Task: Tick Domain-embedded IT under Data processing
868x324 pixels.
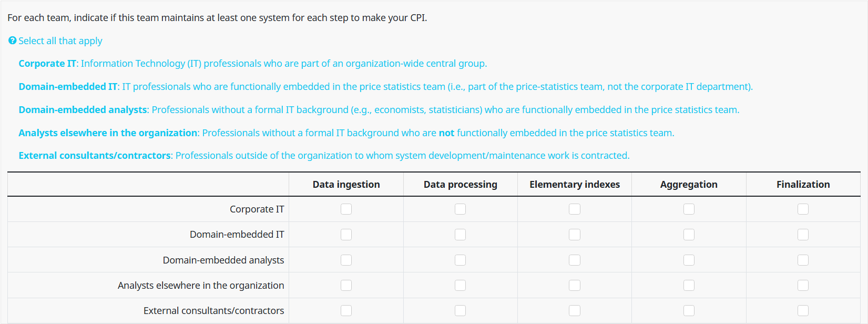Action: click(460, 235)
